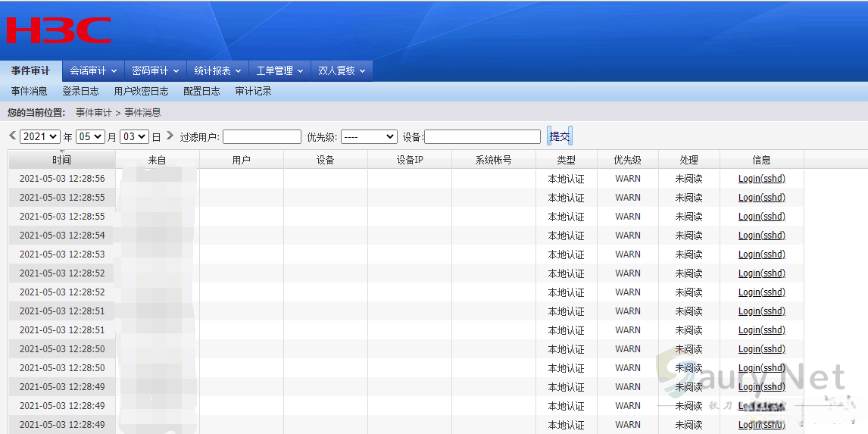Open the year 2021 dropdown
Viewport: 868px width, 434px height.
click(x=39, y=137)
